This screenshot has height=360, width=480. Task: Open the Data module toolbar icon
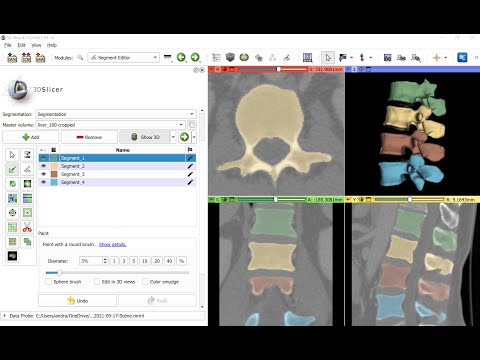216,58
